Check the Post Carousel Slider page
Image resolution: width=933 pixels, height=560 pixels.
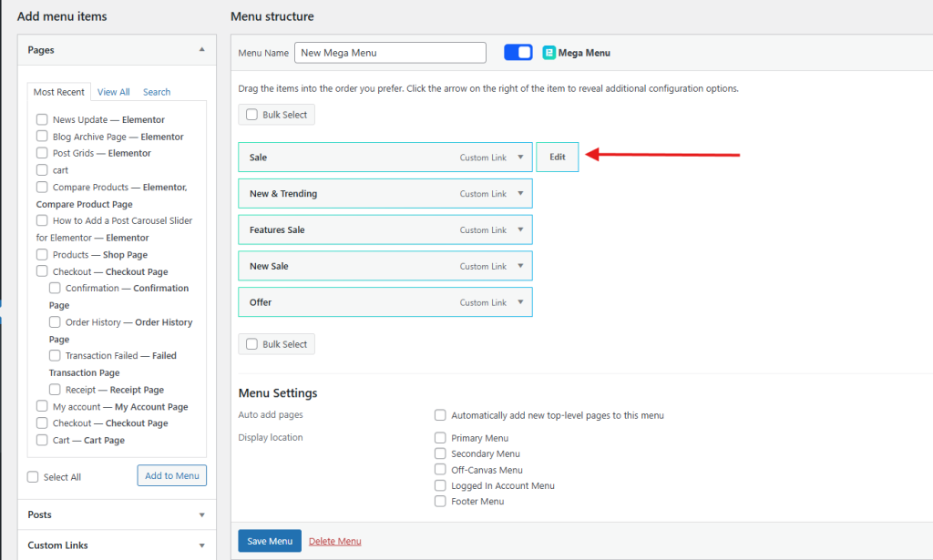tap(42, 220)
